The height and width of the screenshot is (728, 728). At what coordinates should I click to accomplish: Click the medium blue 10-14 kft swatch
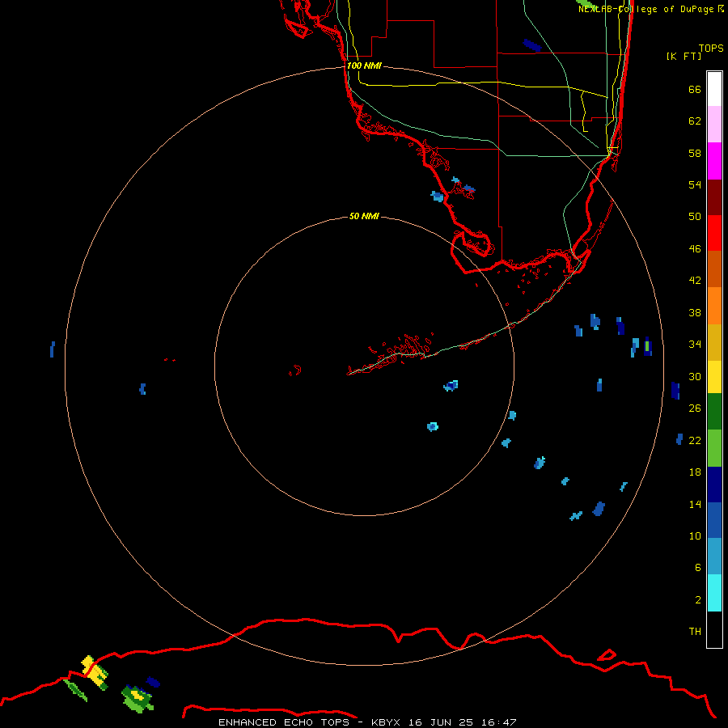pyautogui.click(x=714, y=520)
